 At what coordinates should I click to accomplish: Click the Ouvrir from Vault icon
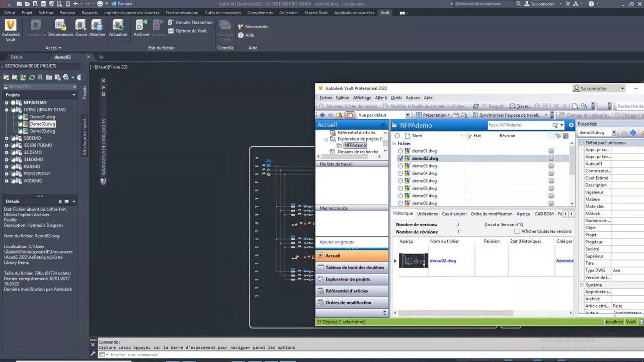tap(81, 25)
